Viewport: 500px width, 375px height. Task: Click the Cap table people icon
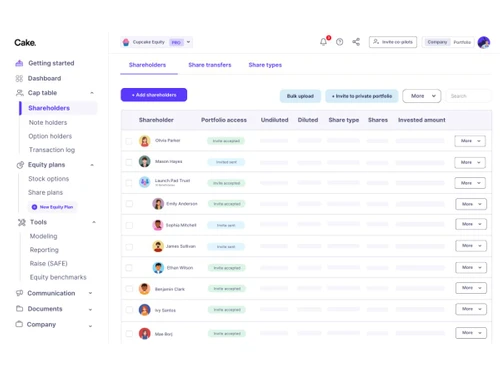click(20, 93)
